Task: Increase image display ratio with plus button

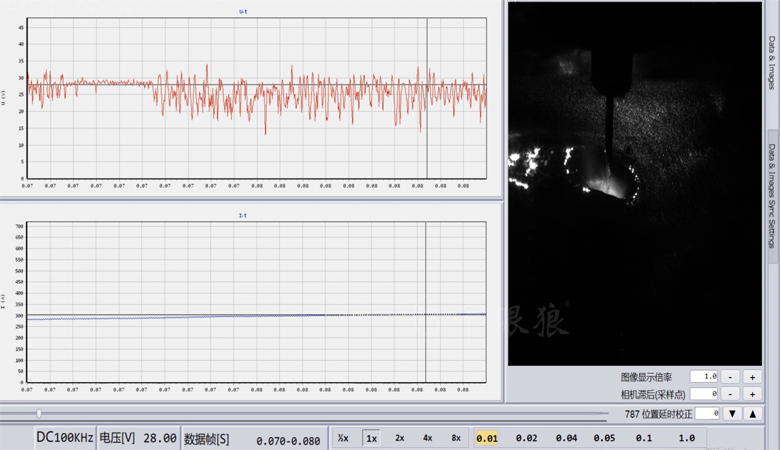Action: (x=752, y=377)
